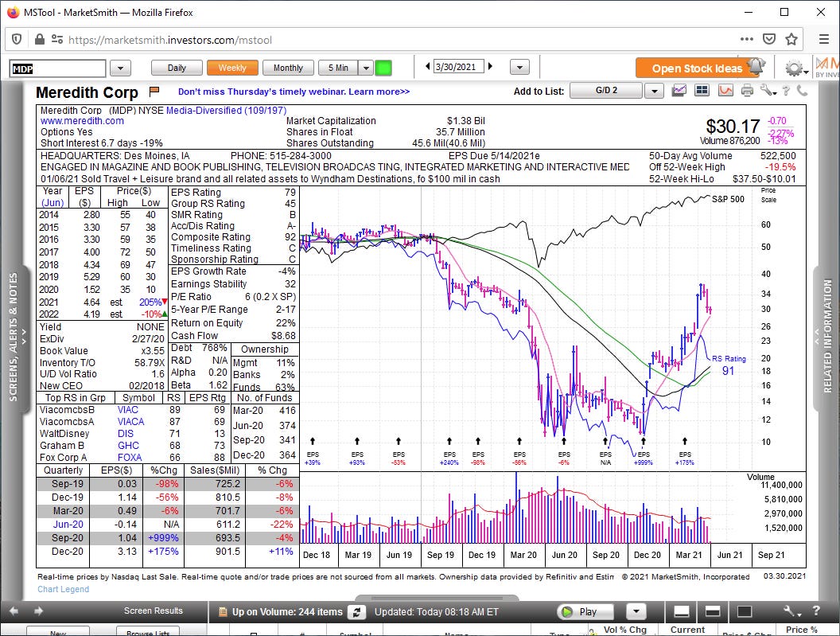The height and width of the screenshot is (636, 840).
Task: Switch to Weekly chart period
Action: 232,68
